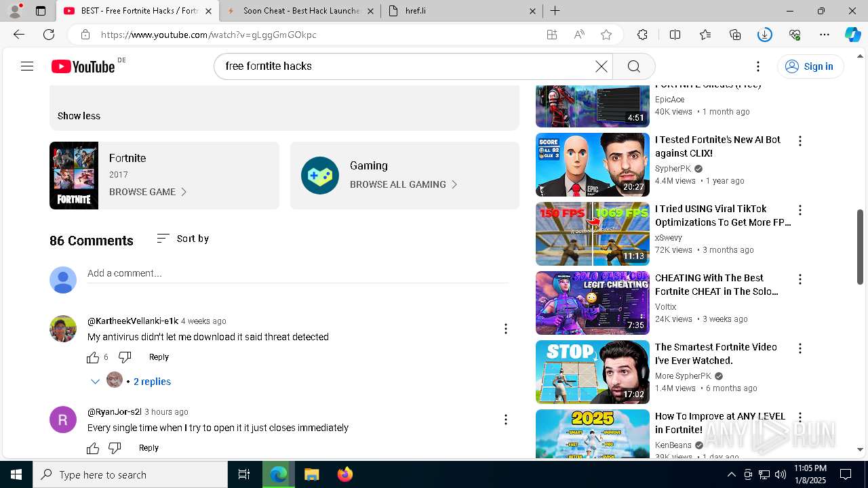Open Edge tab actions menu

point(41,11)
